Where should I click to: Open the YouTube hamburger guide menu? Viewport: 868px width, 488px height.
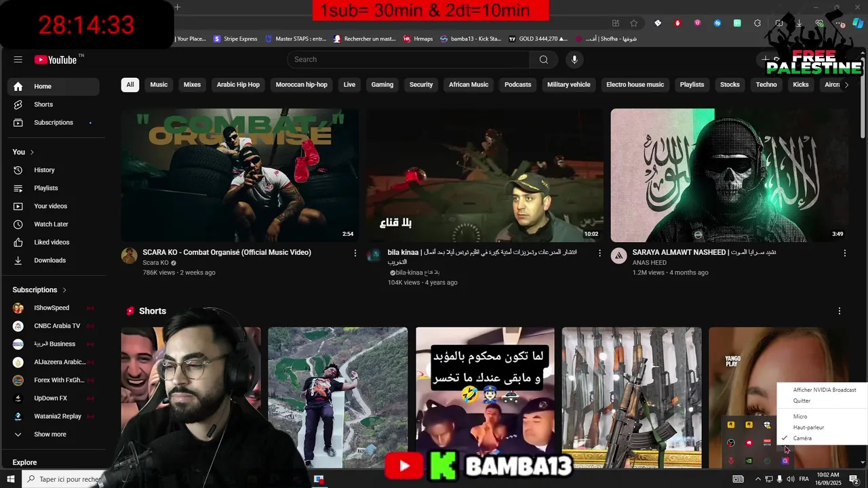pyautogui.click(x=18, y=60)
